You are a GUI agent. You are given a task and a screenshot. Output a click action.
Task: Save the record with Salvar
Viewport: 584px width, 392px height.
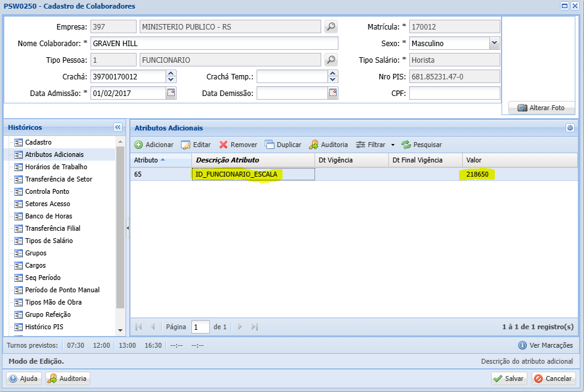tap(509, 378)
